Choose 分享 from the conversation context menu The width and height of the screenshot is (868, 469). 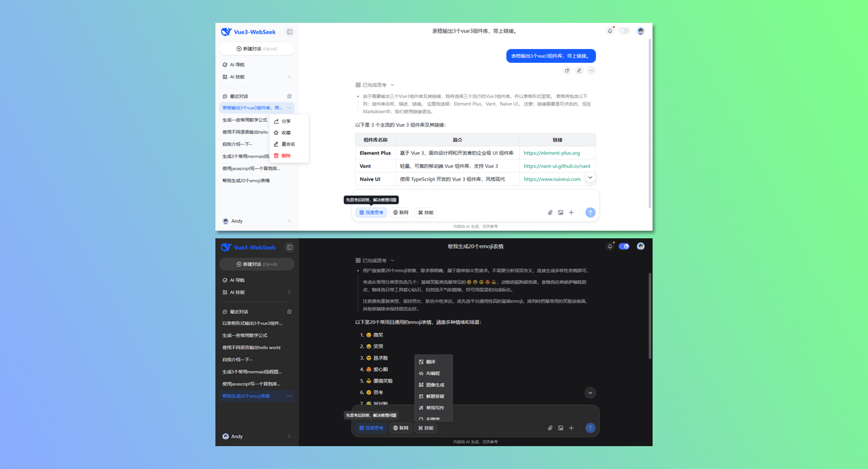pos(289,121)
